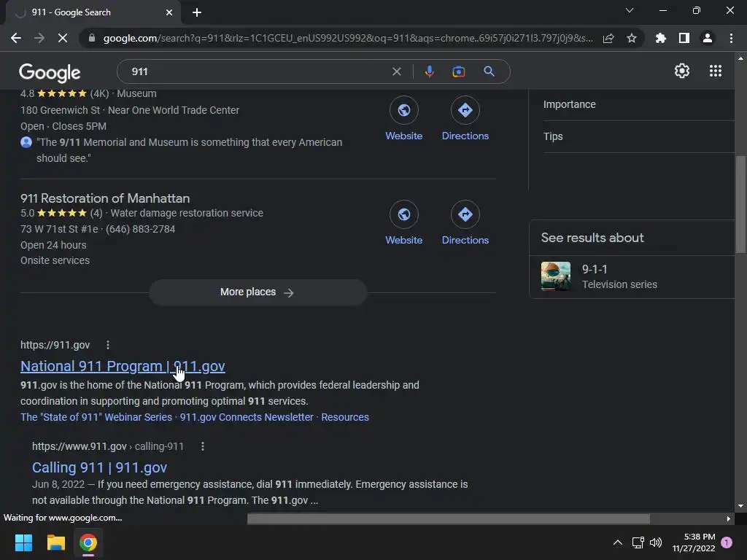Open 9-1-1 Television series result

pos(632,276)
